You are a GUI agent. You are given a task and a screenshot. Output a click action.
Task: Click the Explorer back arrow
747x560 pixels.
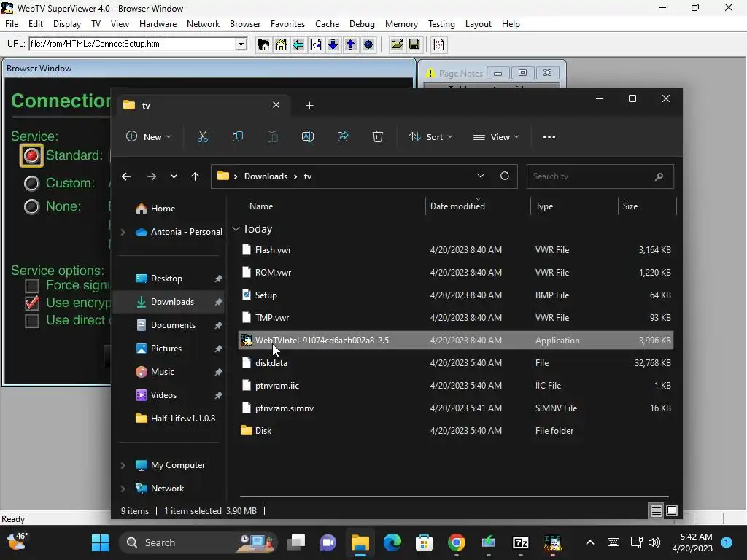pyautogui.click(x=126, y=176)
